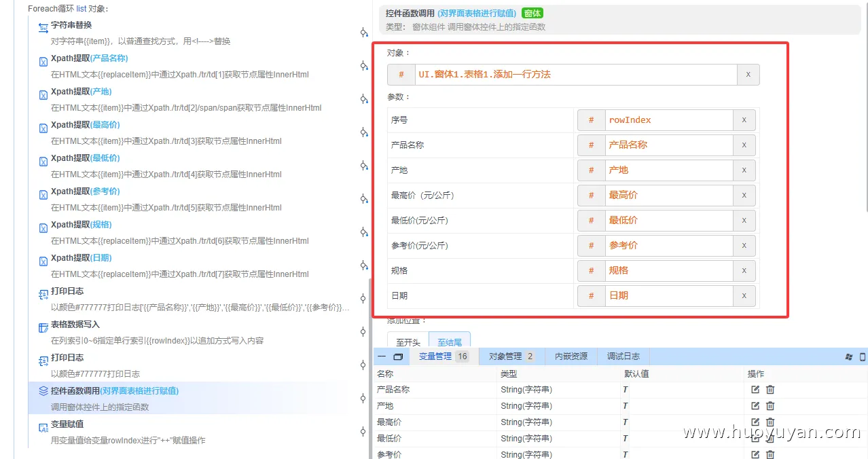Toggle # mode for the 序号 parameter
Screen dimensions: 868x459
click(x=592, y=120)
